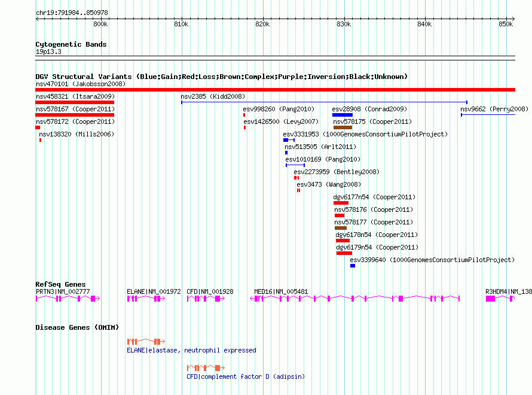
Task: Select the blue nsv2385 gain span line
Action: point(325,102)
